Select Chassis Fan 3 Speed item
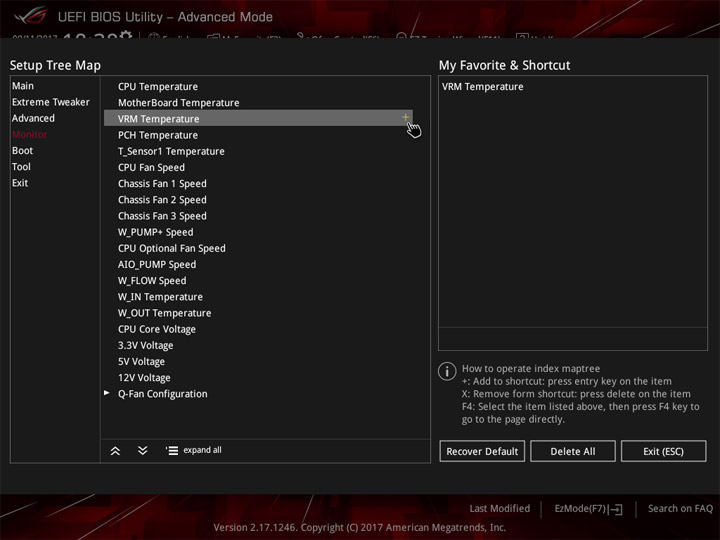 click(x=162, y=216)
